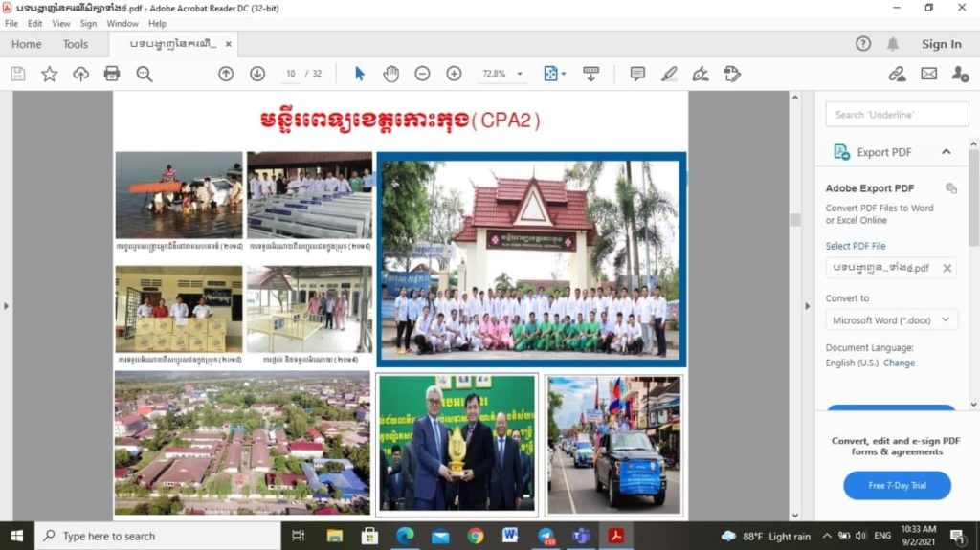Open the Fill & Sign pen tool

pyautogui.click(x=701, y=74)
